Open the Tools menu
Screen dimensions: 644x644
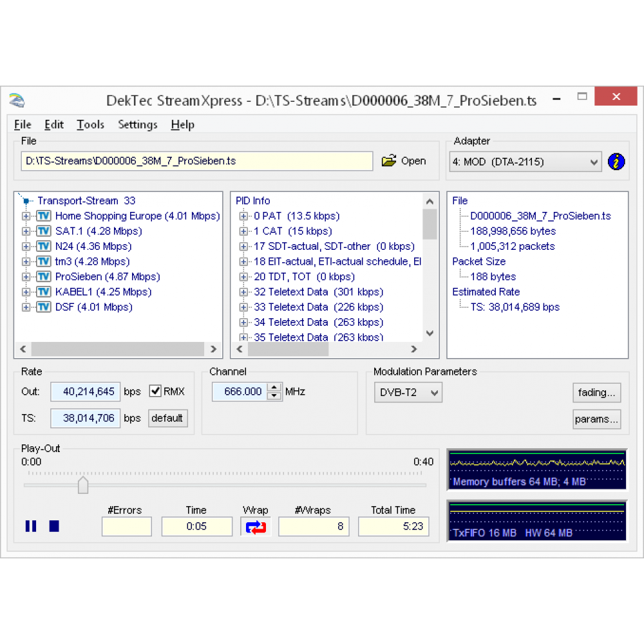tap(90, 125)
